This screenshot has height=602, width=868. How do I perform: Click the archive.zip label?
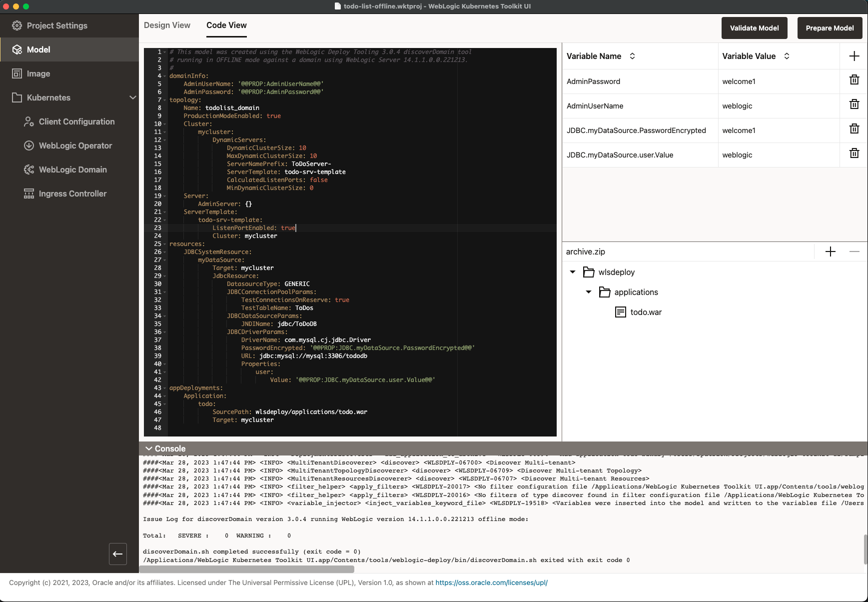585,251
